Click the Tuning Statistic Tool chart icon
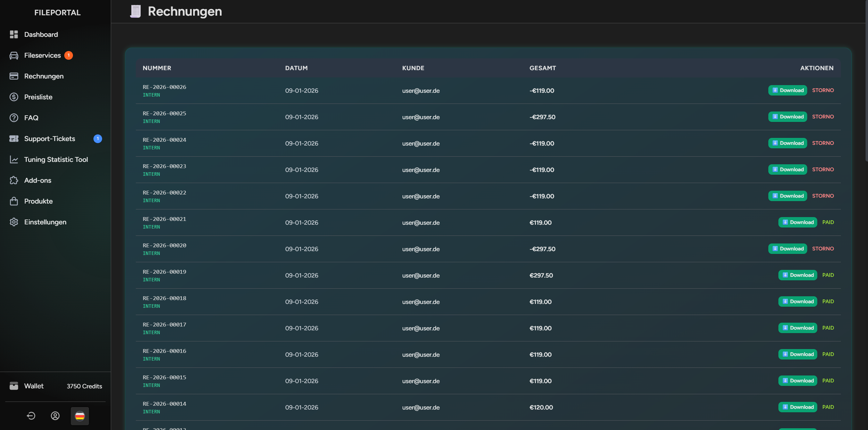868x430 pixels. [x=14, y=159]
